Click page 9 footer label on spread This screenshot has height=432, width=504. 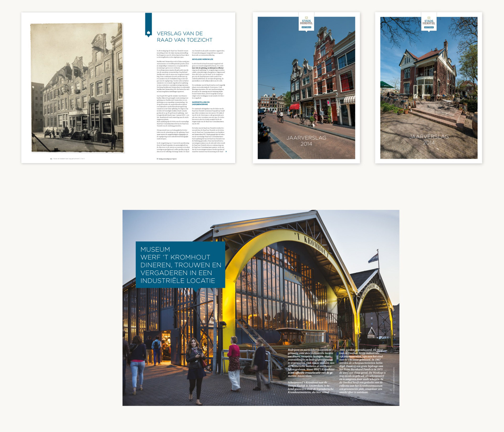[x=167, y=159]
